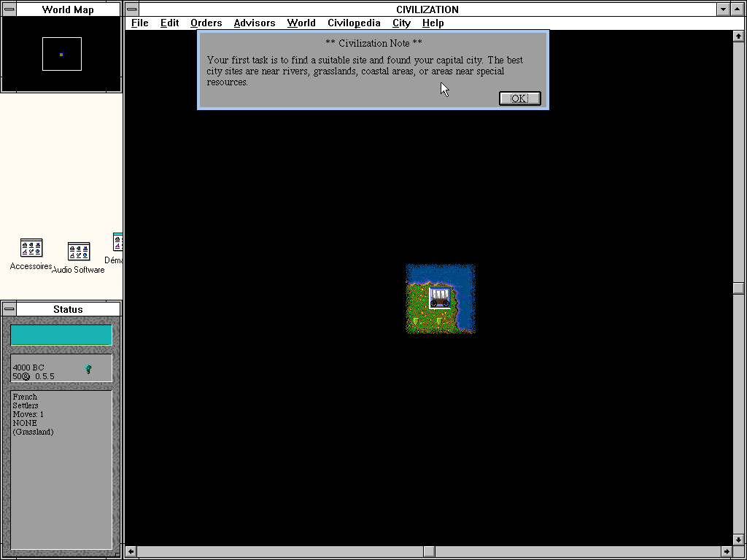Open the Orders menu
The height and width of the screenshot is (560, 747).
pos(206,23)
